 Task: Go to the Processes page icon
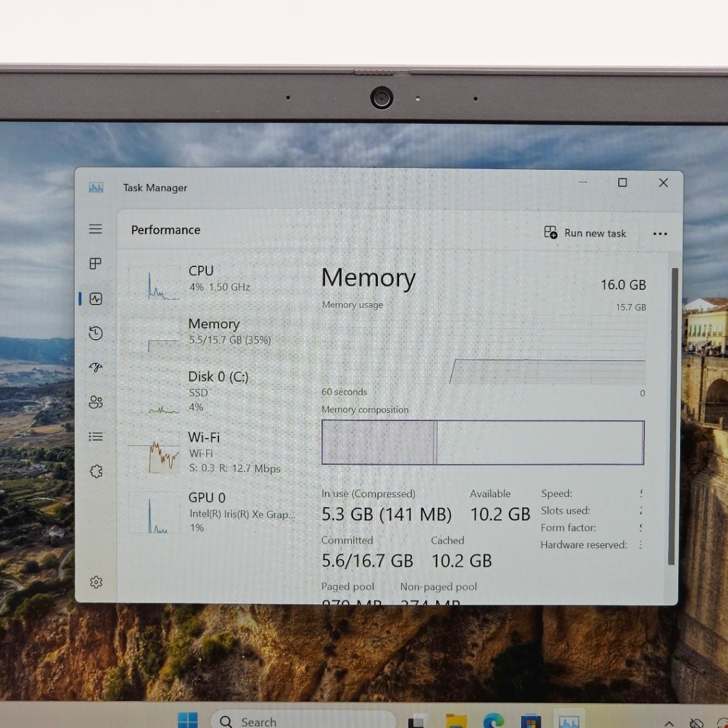(95, 264)
